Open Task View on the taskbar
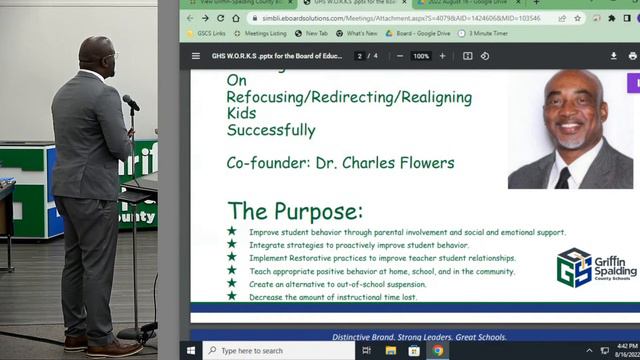This screenshot has width=640, height=360. (x=367, y=351)
